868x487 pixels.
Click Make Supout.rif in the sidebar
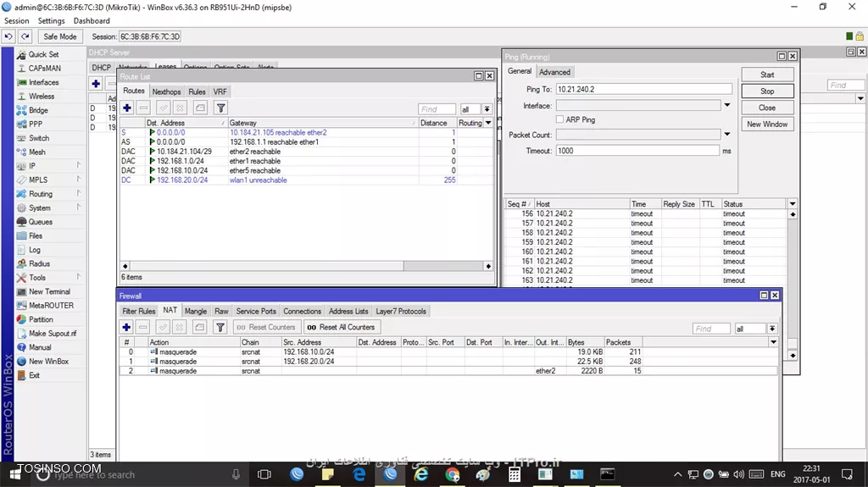tap(53, 333)
